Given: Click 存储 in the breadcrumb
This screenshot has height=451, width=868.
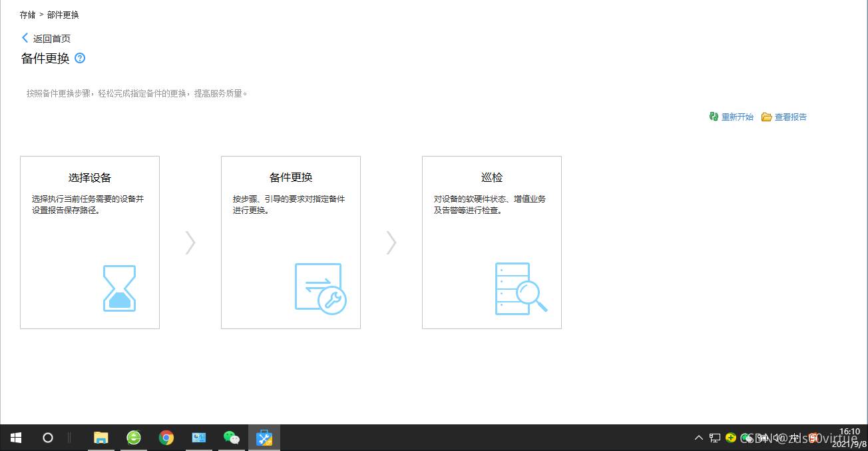Looking at the screenshot, I should tap(27, 15).
